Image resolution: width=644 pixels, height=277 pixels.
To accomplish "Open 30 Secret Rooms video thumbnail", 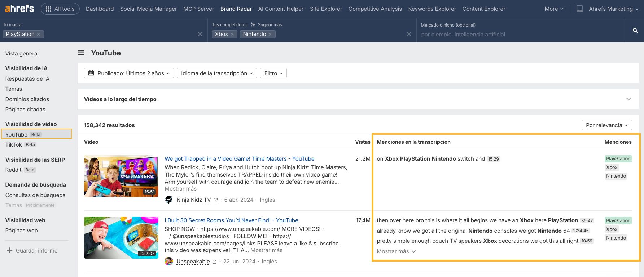I will coord(121,238).
